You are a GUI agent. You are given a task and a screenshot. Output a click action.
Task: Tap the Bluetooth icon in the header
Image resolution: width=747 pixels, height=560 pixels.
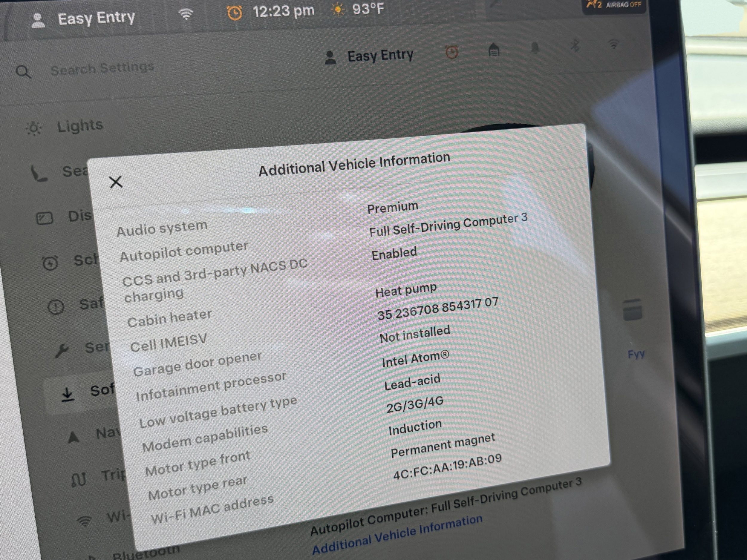click(575, 46)
